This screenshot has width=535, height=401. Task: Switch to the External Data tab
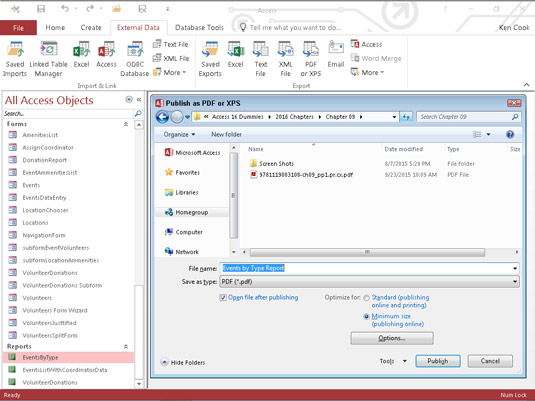[138, 28]
